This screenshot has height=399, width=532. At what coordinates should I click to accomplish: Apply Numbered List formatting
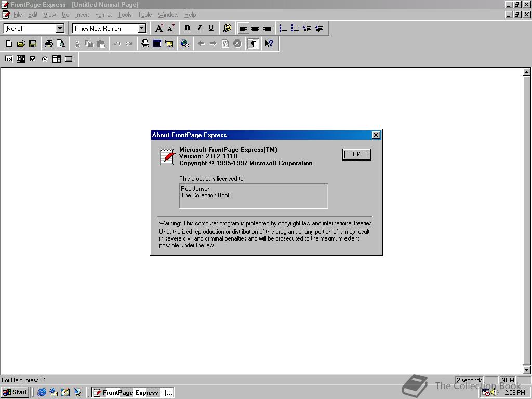[x=283, y=28]
